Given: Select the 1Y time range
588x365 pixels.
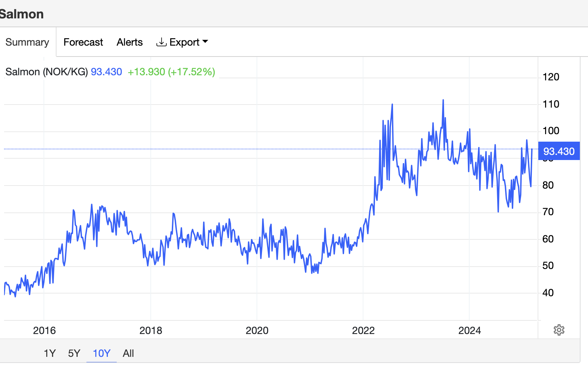Looking at the screenshot, I should 50,353.
